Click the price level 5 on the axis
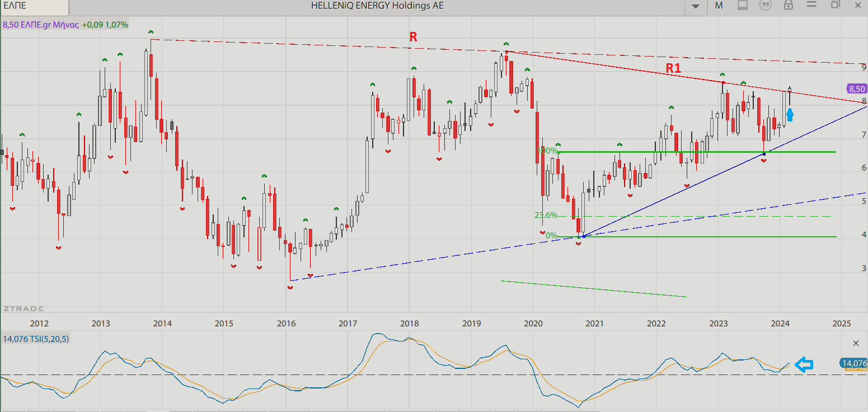This screenshot has width=868, height=412. (864, 201)
